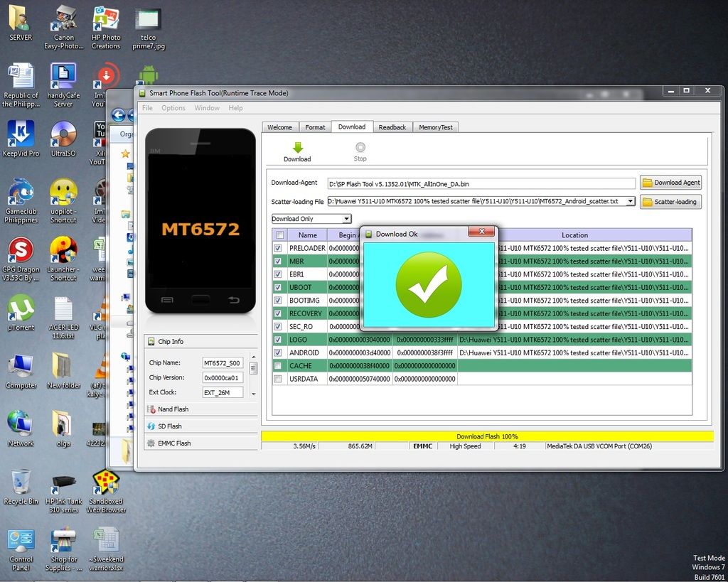
Task: Enable the CACHE partition checkbox
Action: [x=278, y=366]
